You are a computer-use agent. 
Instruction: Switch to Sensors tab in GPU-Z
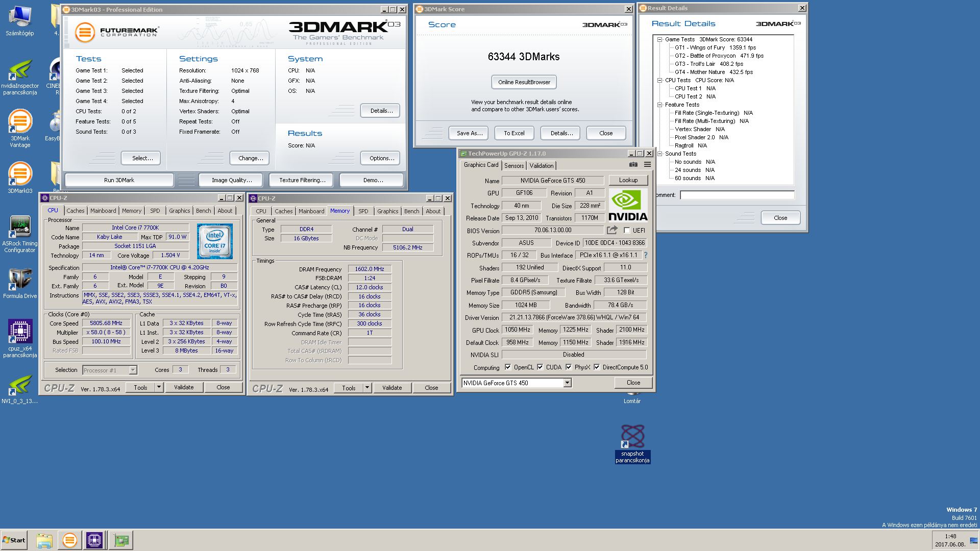[x=514, y=166]
